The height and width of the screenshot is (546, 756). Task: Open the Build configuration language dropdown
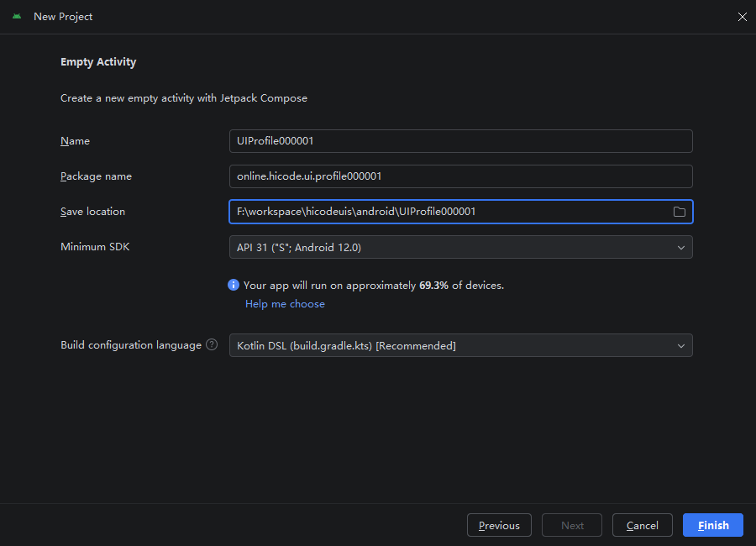click(x=461, y=345)
